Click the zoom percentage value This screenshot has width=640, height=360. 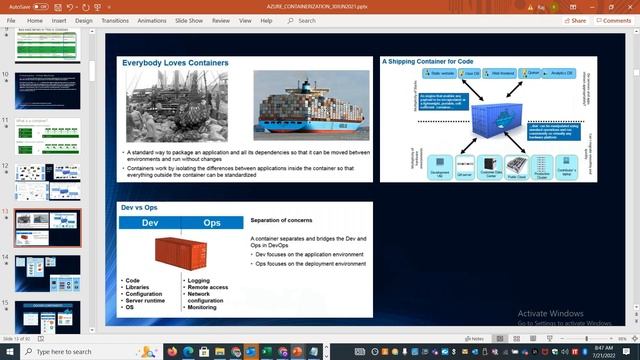click(622, 339)
